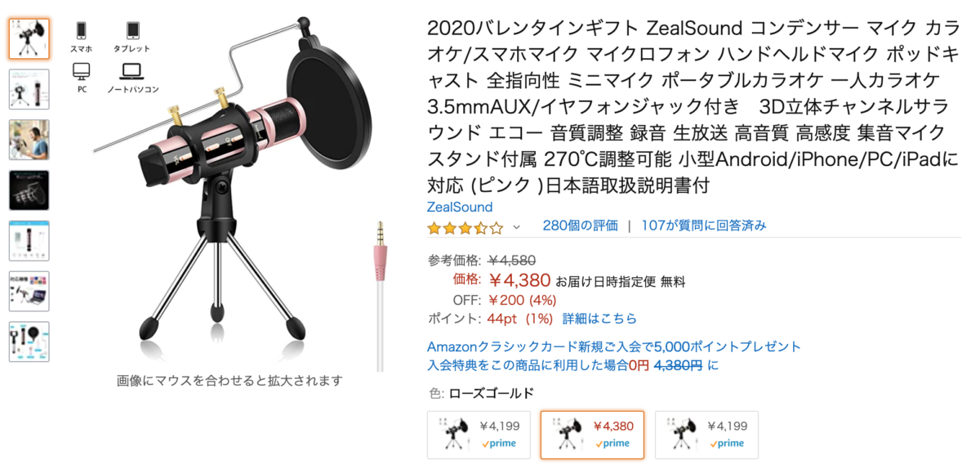The image size is (980, 469).
Task: Select the second product thumbnail image
Action: pyautogui.click(x=29, y=89)
